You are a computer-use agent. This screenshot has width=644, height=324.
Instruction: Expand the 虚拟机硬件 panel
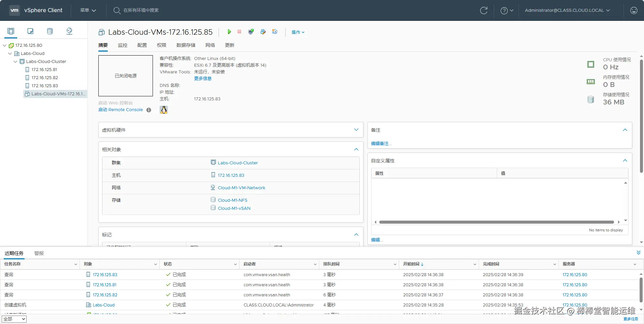coord(356,130)
